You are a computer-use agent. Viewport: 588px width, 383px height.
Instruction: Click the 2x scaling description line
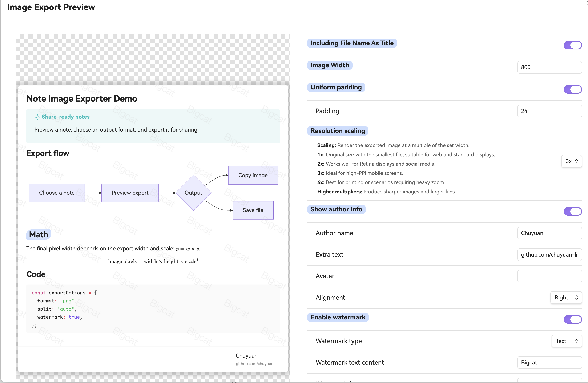pos(376,164)
